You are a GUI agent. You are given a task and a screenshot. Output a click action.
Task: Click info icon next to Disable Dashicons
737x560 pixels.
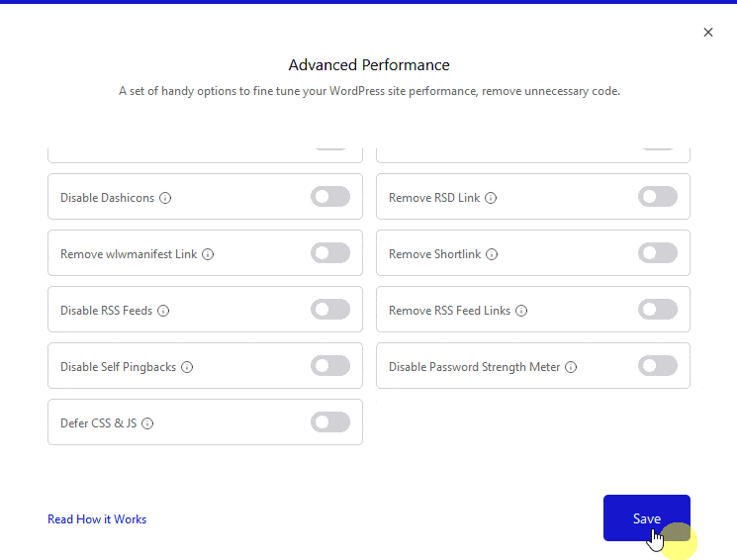click(165, 198)
